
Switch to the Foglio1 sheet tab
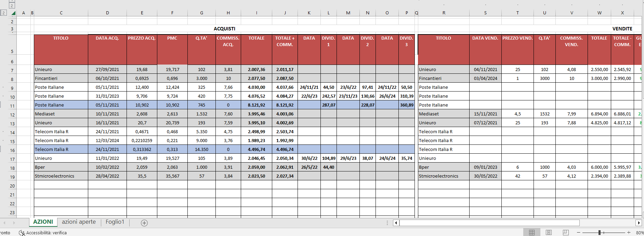[x=115, y=222]
